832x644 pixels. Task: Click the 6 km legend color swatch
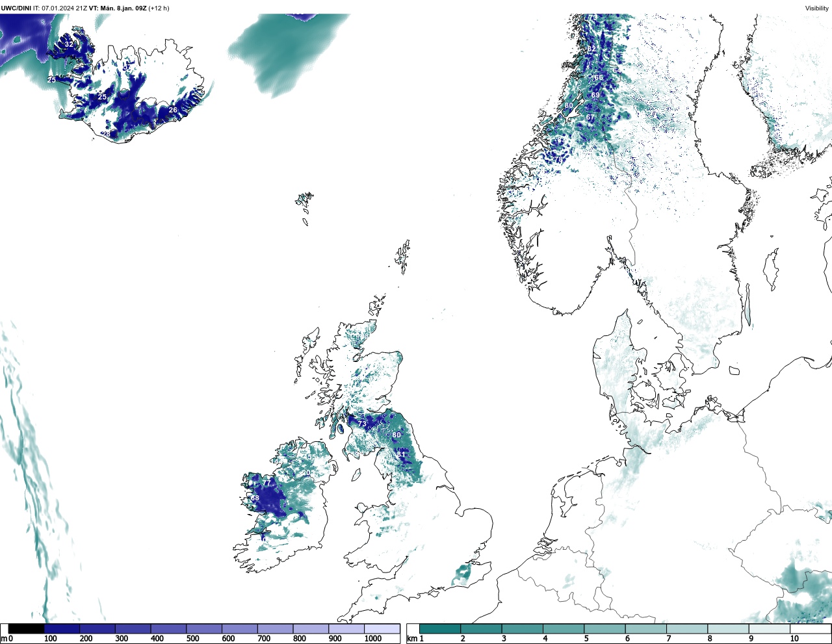click(x=645, y=629)
